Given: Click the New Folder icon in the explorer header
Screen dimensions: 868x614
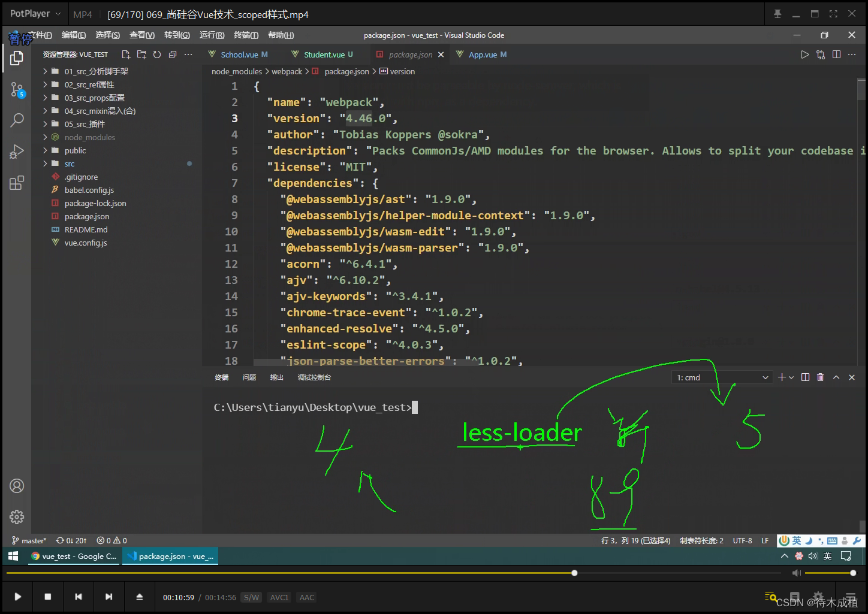Looking at the screenshot, I should click(x=141, y=55).
